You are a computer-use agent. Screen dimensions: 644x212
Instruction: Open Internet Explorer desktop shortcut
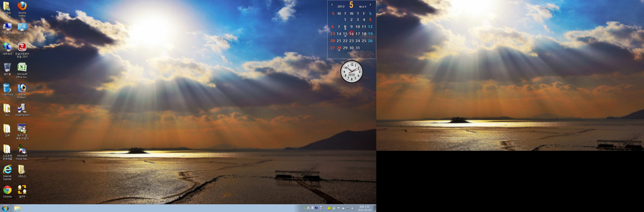7,170
